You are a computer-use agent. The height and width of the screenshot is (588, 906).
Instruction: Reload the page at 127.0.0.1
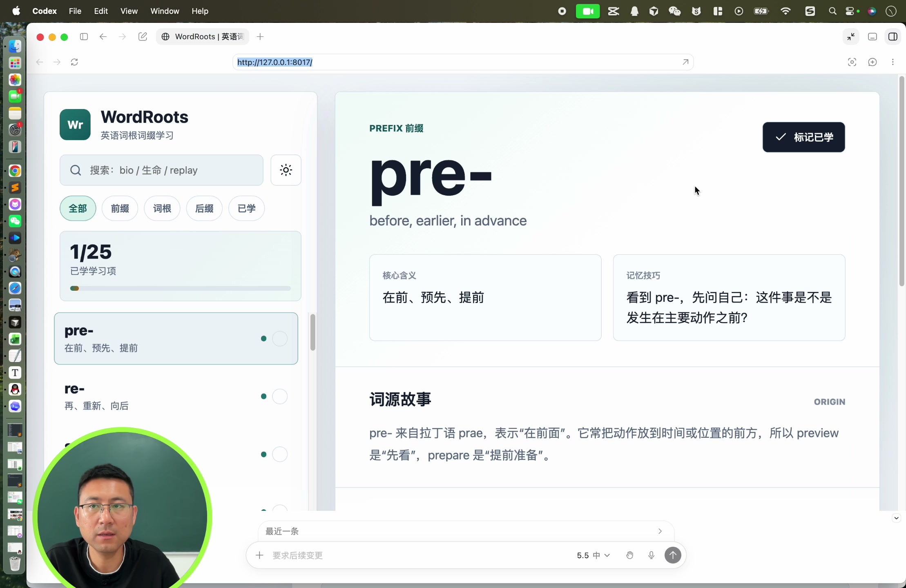point(74,62)
